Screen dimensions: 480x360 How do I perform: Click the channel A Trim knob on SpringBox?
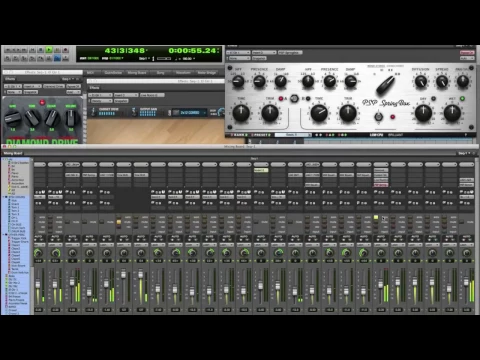pos(270,113)
